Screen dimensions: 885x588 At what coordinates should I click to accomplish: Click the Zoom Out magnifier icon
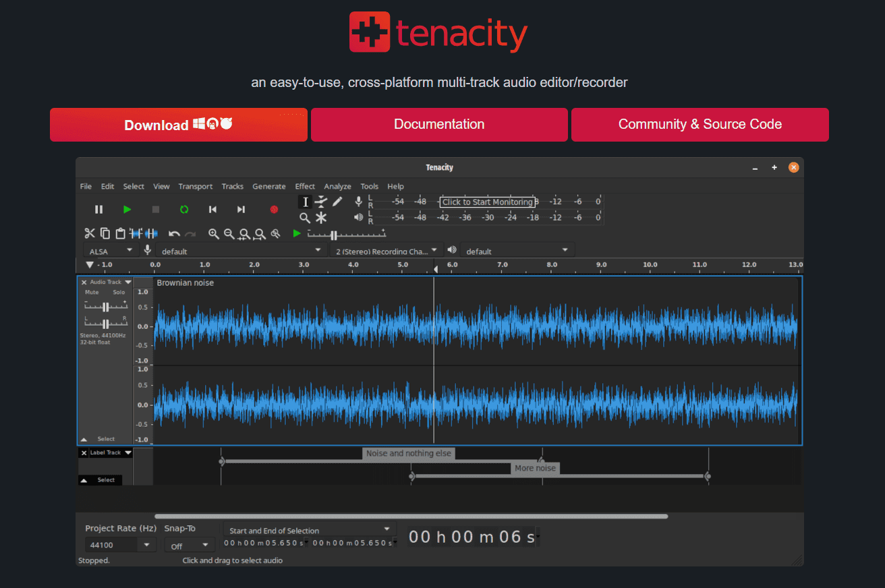click(x=229, y=234)
